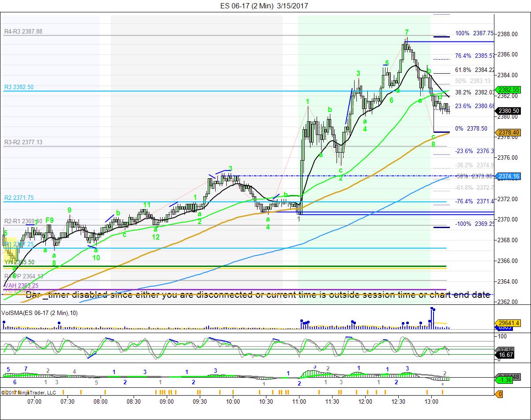Click the 07:30 time axis label
The image size is (531, 420).
[67, 401]
